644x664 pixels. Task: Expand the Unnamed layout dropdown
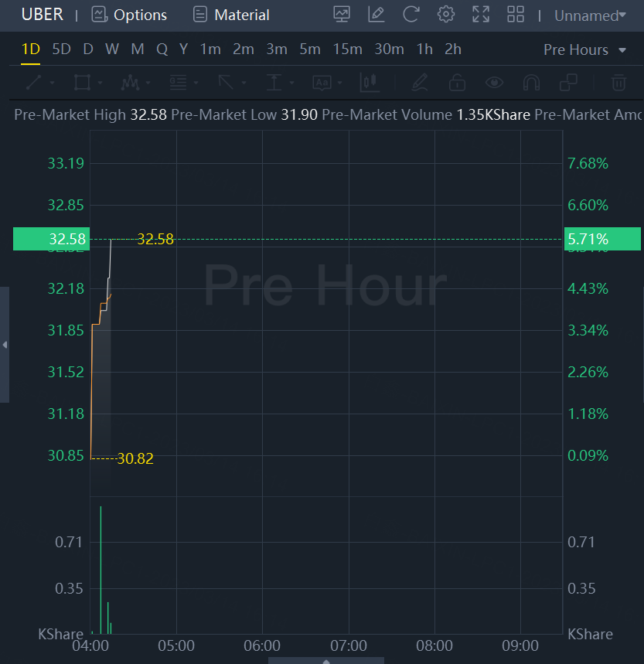(590, 15)
